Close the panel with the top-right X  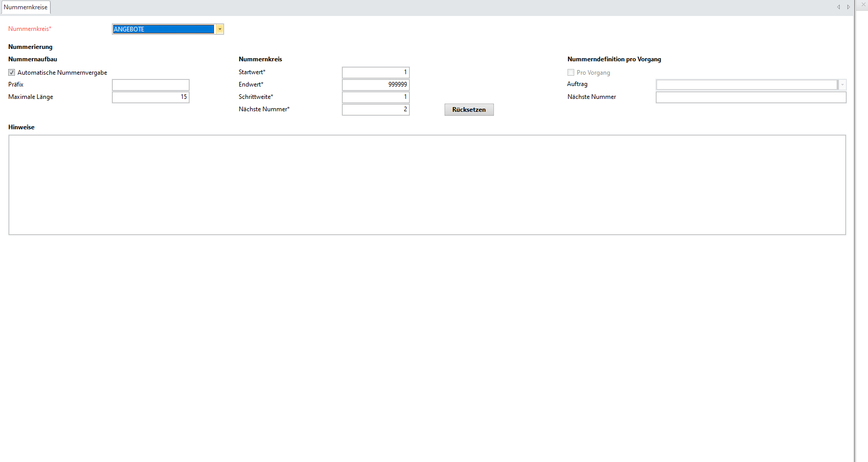point(863,5)
